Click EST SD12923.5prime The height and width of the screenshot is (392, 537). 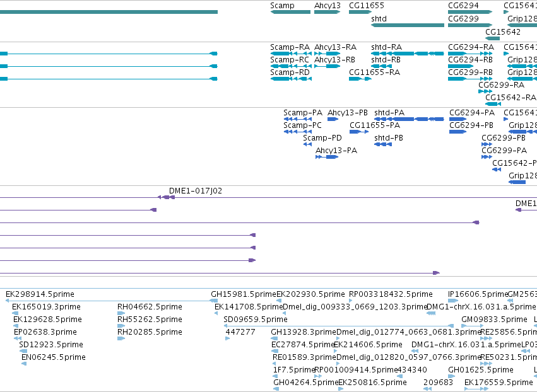(23, 351)
